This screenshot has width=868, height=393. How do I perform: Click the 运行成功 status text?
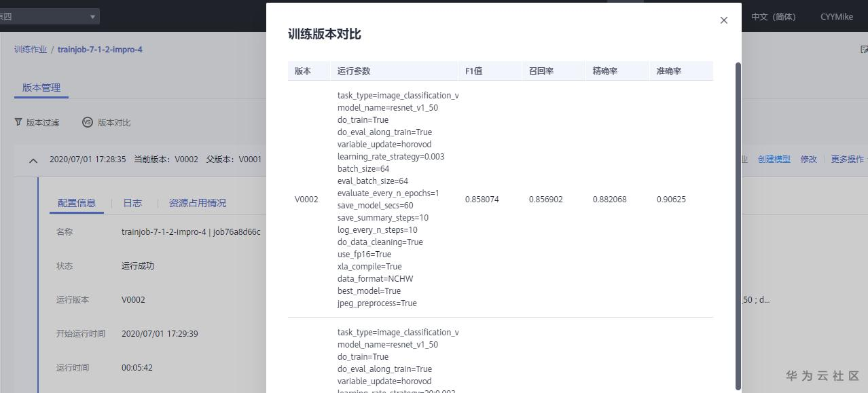(138, 266)
